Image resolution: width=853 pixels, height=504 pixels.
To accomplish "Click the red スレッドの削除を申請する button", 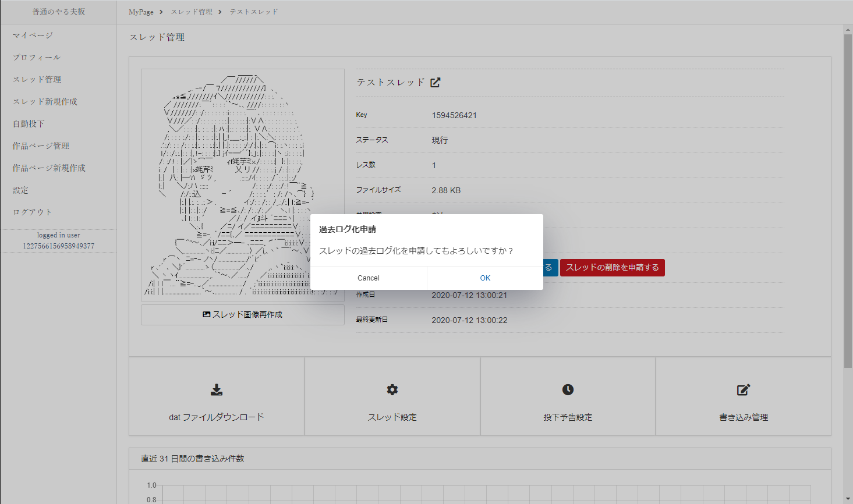I will point(612,268).
